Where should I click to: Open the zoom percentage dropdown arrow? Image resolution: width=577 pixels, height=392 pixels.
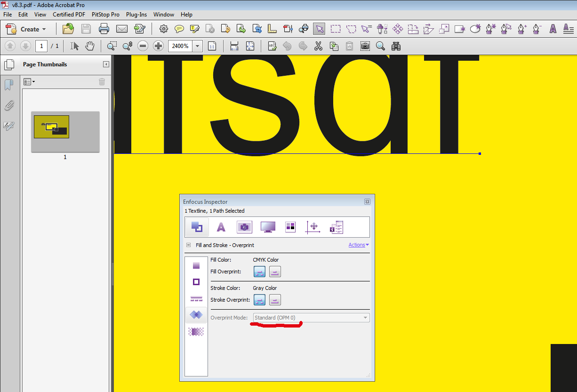click(197, 46)
